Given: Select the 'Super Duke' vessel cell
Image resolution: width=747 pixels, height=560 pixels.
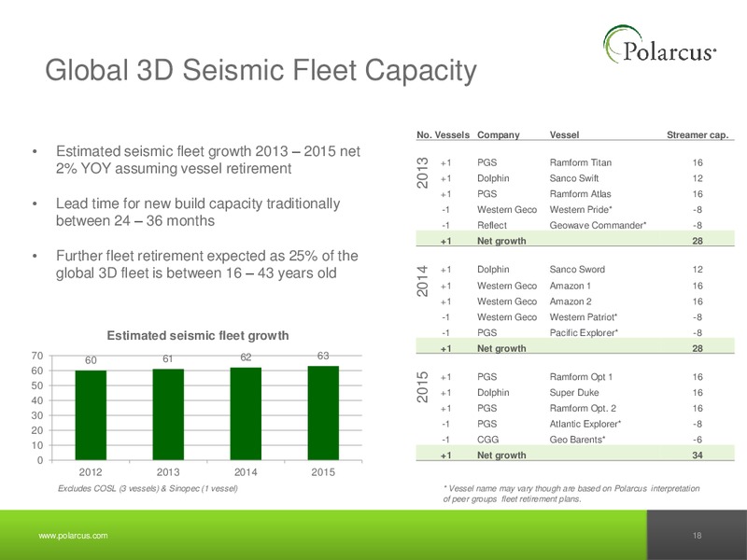Looking at the screenshot, I should click(574, 392).
